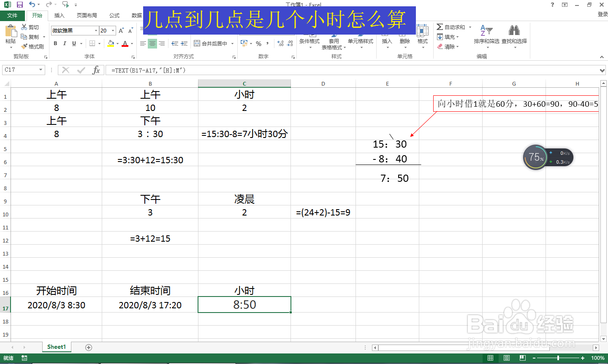Click 登录 (Sign in)
Viewport: 608px width, 364px height.
[603, 14]
